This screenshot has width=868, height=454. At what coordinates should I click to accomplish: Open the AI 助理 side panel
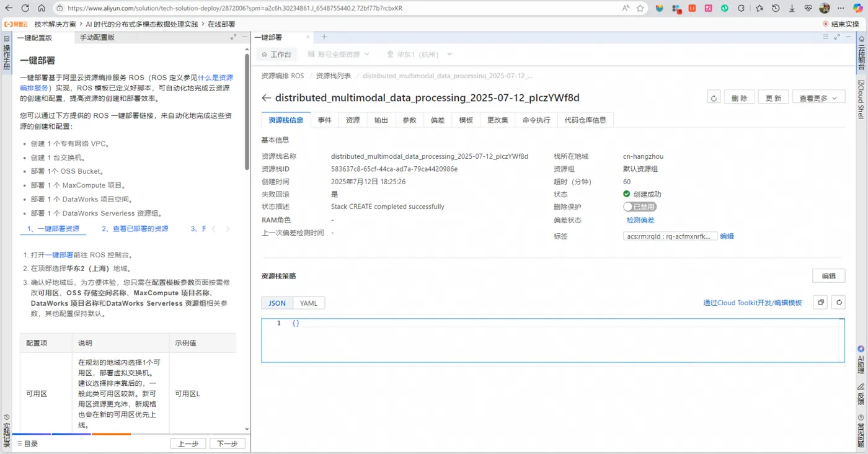[861, 360]
